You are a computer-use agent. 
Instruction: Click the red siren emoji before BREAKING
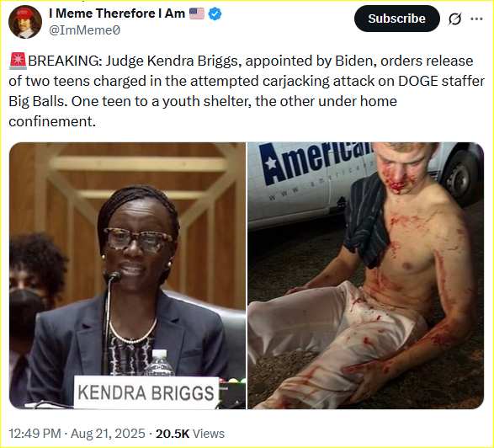pos(18,61)
